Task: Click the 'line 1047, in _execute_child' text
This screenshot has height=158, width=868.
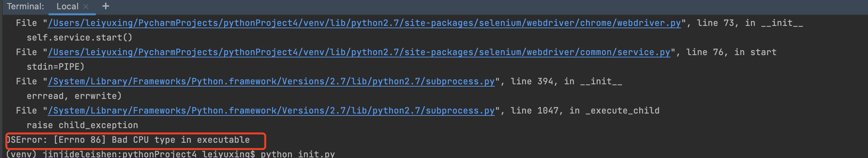Action: tap(585, 111)
